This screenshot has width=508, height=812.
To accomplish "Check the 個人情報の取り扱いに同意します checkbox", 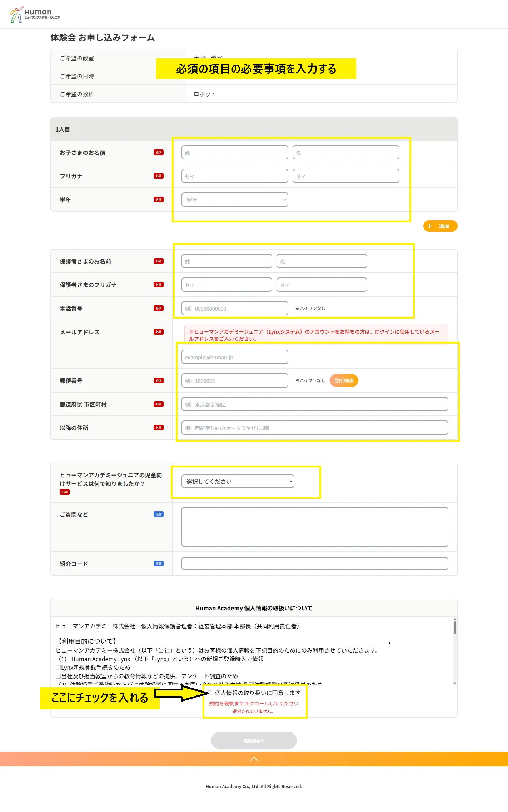I will click(x=210, y=693).
